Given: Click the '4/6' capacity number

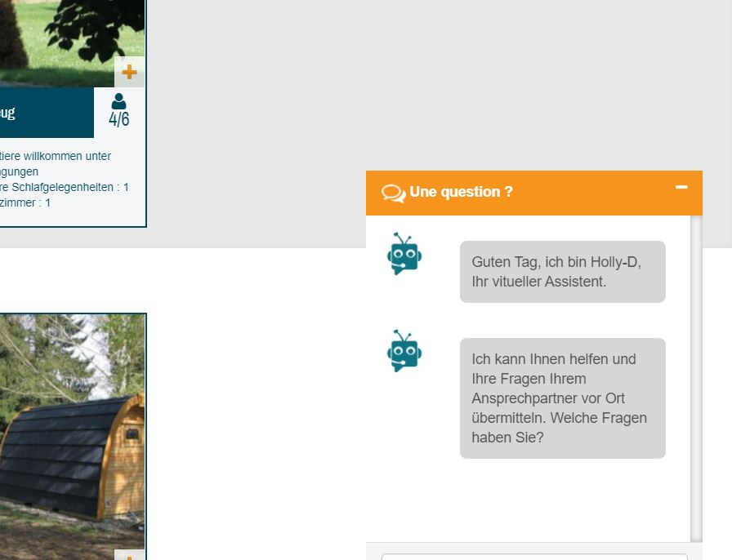Looking at the screenshot, I should pyautogui.click(x=119, y=120).
